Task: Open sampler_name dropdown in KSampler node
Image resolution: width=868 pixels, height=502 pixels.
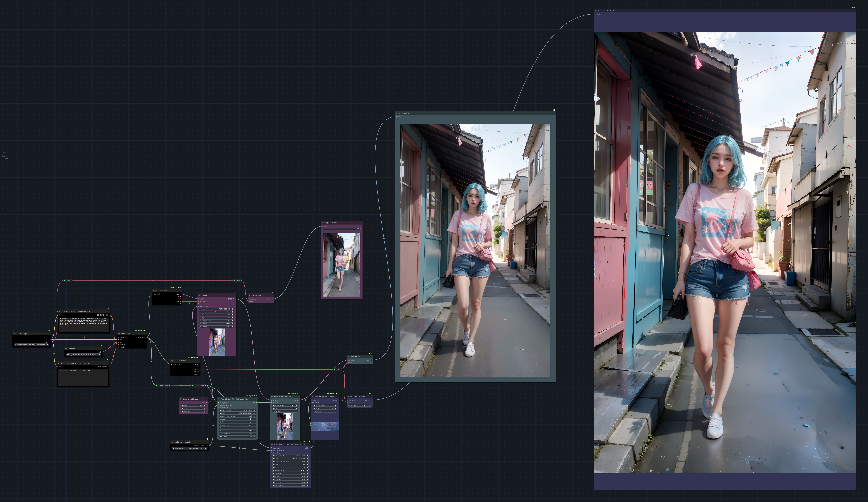Action: (217, 321)
